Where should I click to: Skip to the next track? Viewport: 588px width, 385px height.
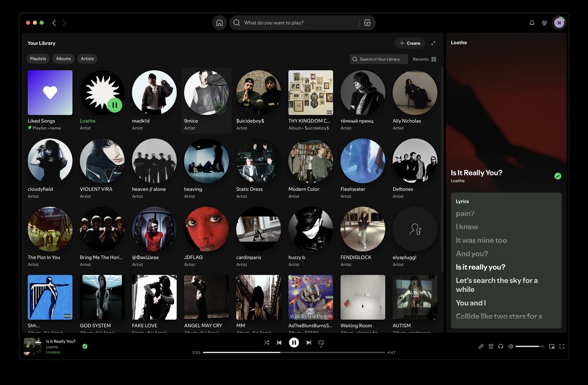pyautogui.click(x=309, y=342)
